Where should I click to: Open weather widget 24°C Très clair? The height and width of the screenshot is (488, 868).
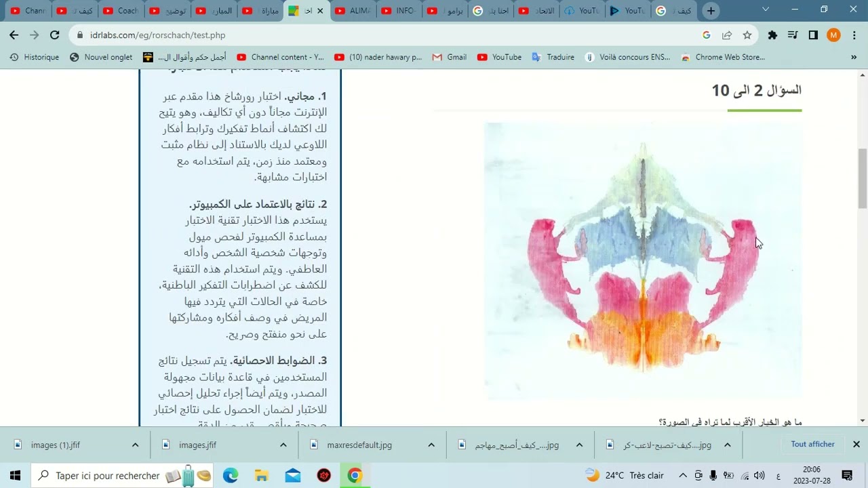(625, 475)
